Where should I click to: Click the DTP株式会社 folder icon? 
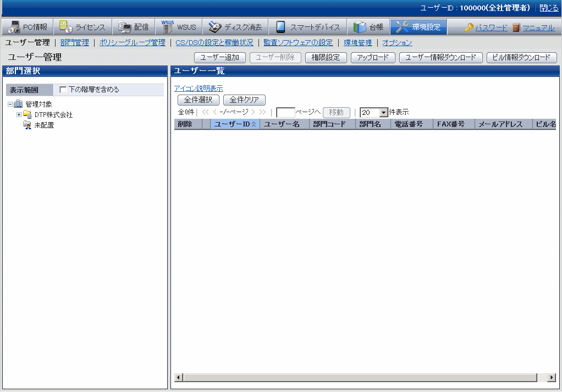27,115
